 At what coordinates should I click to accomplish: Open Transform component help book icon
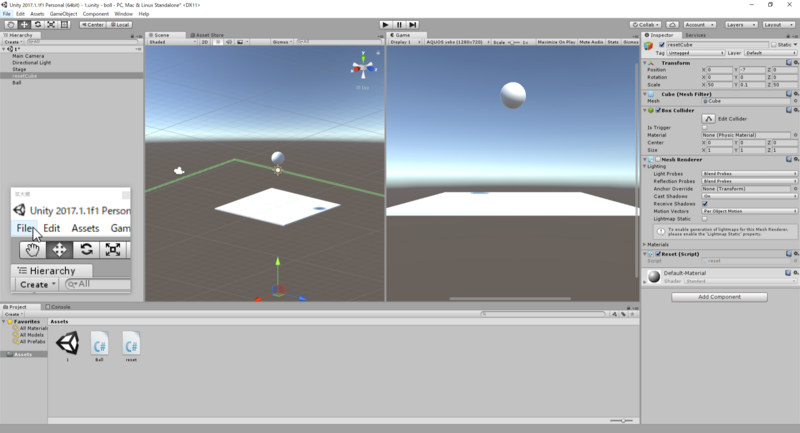789,63
